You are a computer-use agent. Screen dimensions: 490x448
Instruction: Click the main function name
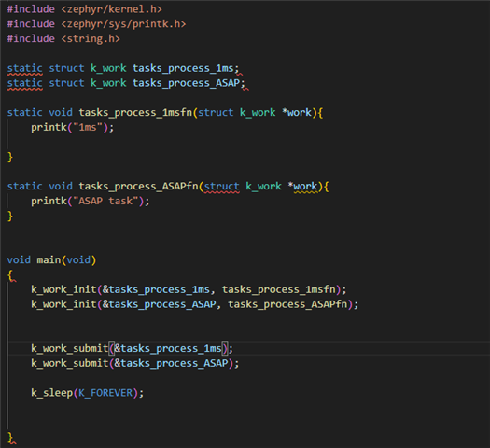pos(49,259)
